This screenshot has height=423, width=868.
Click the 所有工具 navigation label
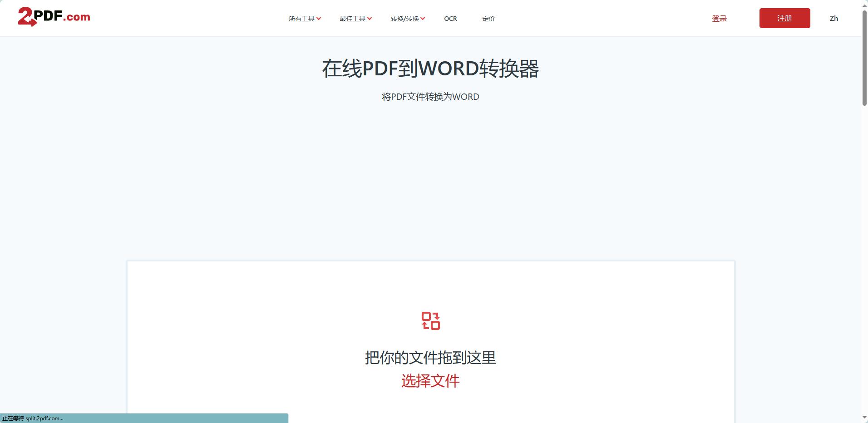point(301,19)
